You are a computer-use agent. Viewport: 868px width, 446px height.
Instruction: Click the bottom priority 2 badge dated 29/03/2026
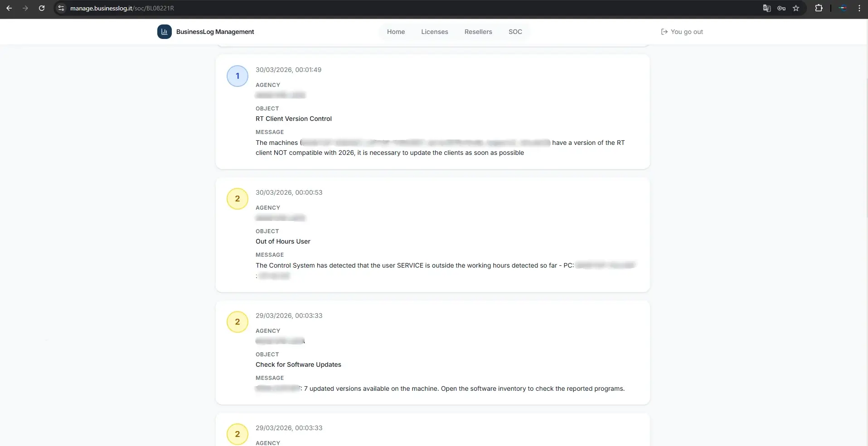pos(238,434)
